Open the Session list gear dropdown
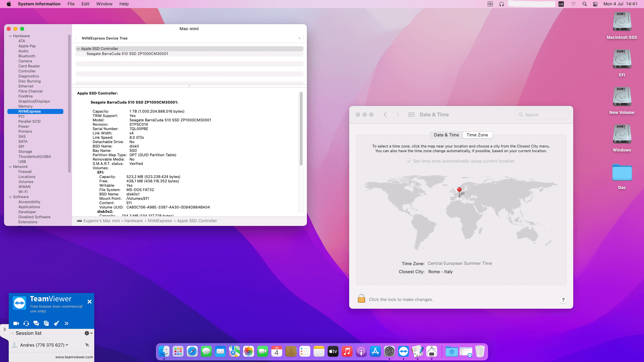Viewport: 644px width, 362px height. pyautogui.click(x=89, y=333)
